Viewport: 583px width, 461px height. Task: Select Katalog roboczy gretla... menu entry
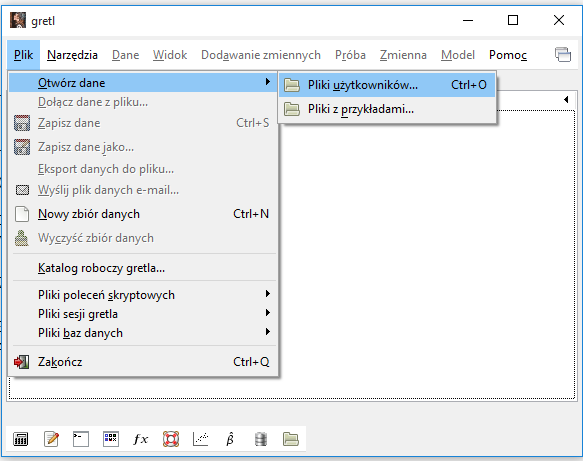[143, 268]
